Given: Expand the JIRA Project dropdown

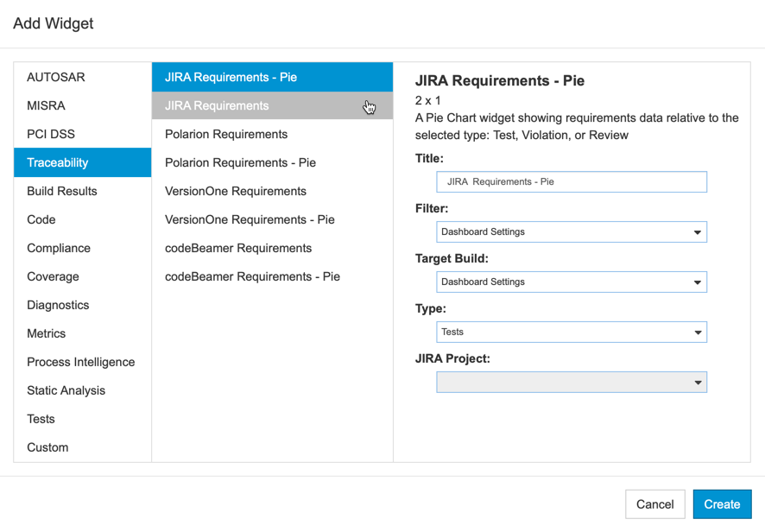Looking at the screenshot, I should click(572, 383).
